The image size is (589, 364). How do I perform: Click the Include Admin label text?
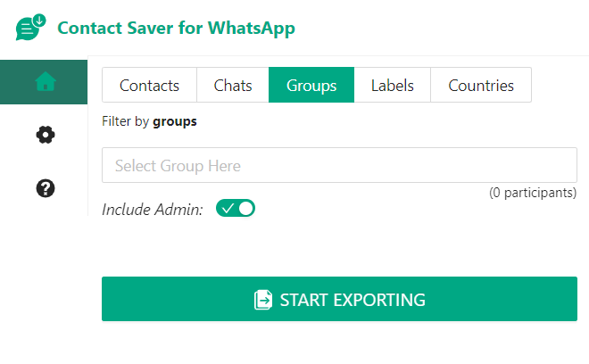click(153, 210)
